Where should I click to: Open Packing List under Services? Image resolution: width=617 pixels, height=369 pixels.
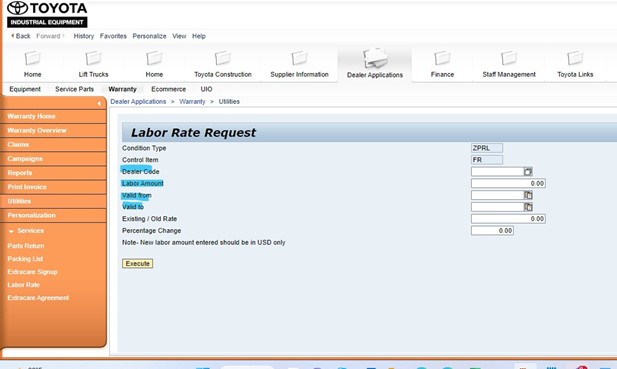tap(25, 259)
